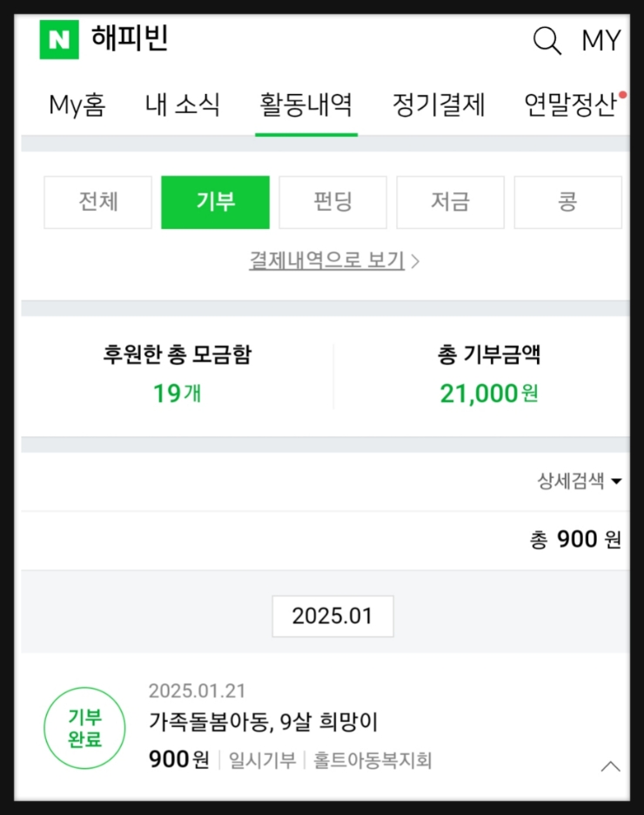Expand the 상세검색 dropdown
The image size is (644, 815).
click(x=580, y=481)
